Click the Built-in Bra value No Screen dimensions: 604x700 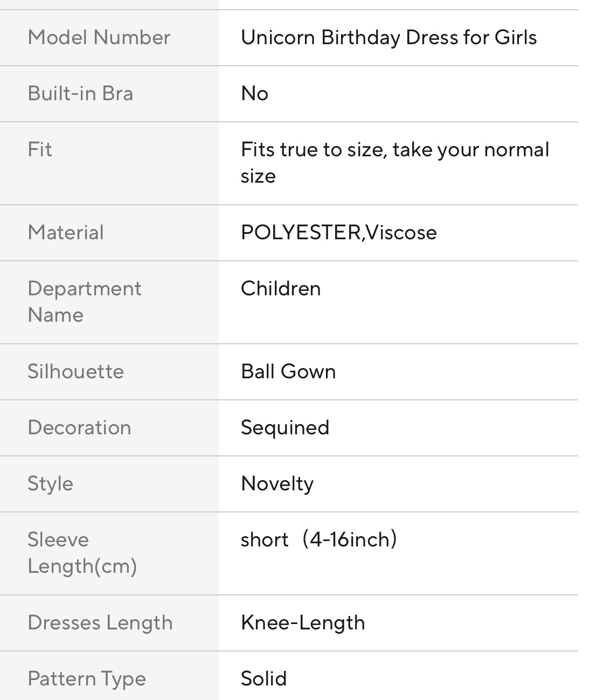[x=254, y=94]
